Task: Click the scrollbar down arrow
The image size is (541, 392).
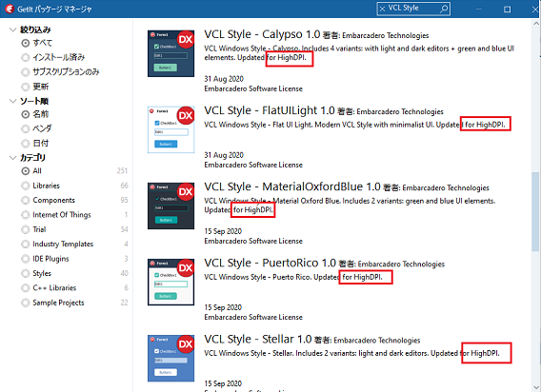Action: [536, 387]
